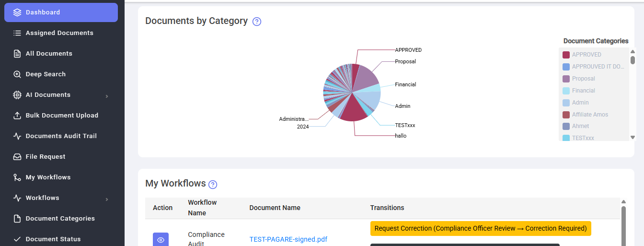Click the Admin pie chart label
Image resolution: width=644 pixels, height=246 pixels.
402,106
